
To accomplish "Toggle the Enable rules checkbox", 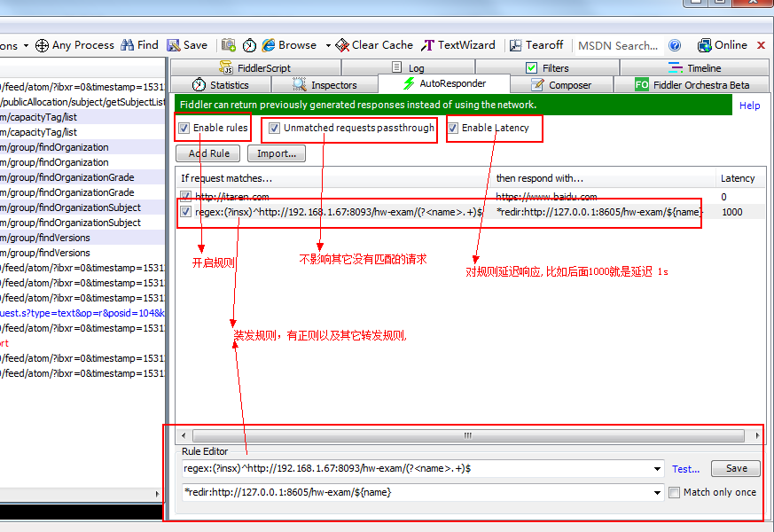I will tap(184, 129).
